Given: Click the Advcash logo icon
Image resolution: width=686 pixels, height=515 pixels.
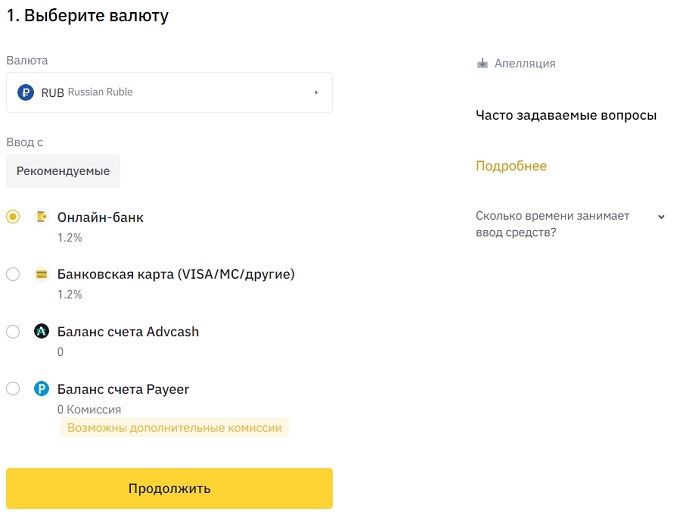Looking at the screenshot, I should (x=42, y=331).
